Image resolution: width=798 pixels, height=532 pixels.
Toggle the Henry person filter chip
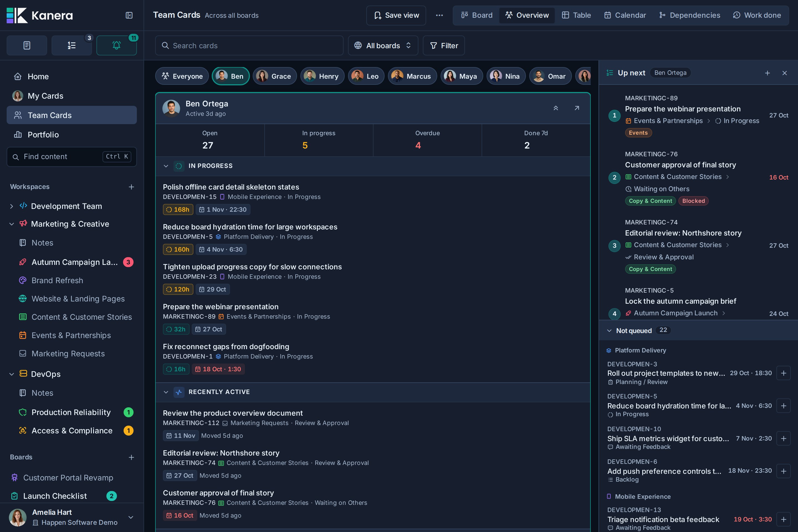pyautogui.click(x=322, y=76)
